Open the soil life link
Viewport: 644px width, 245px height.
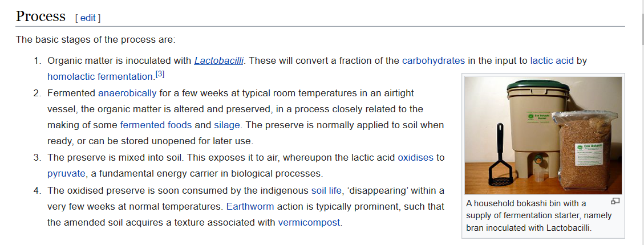click(326, 190)
